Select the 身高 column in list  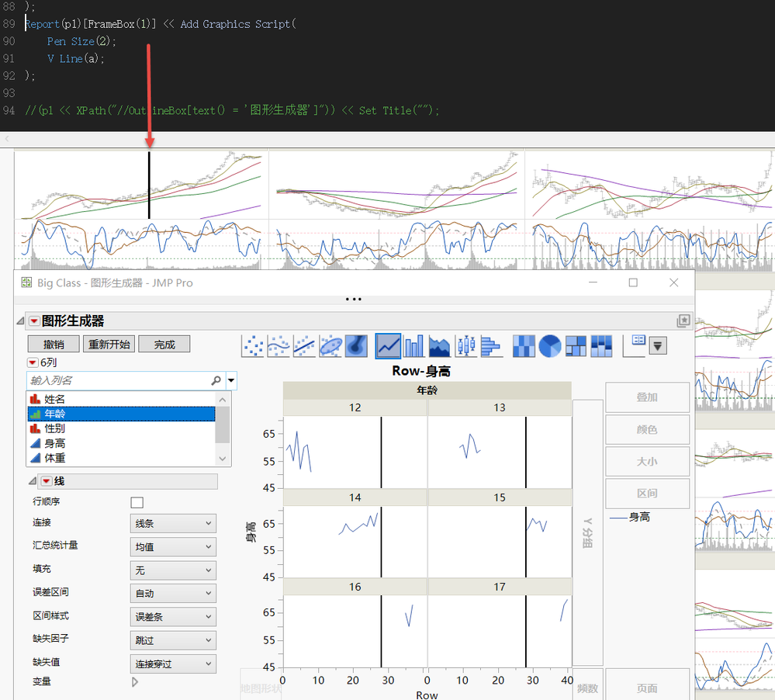pos(54,443)
